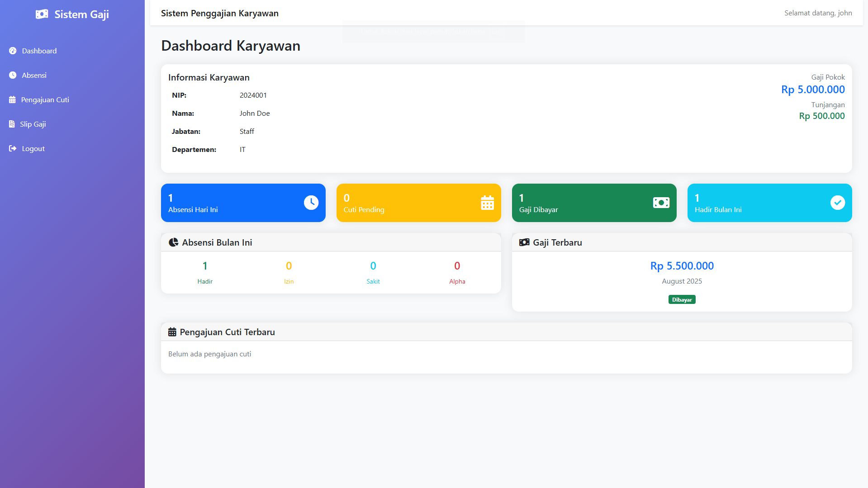Click the cash icon beside Gaji Terbaru heading
Viewport: 868px width, 488px height.
point(524,242)
